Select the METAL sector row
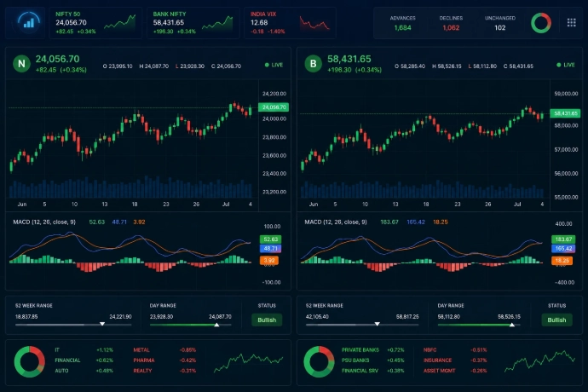Image resolution: width=588 pixels, height=392 pixels. click(x=164, y=350)
